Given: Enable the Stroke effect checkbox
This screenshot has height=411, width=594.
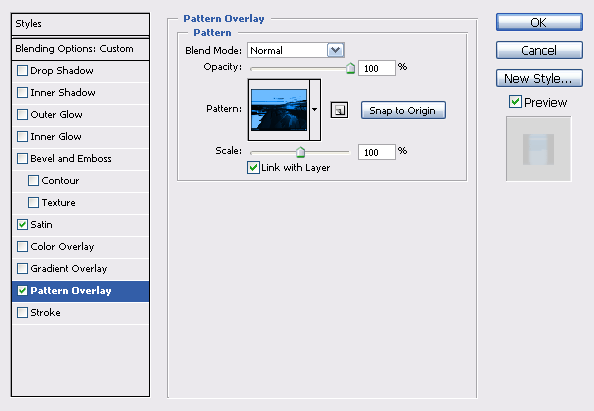Looking at the screenshot, I should click(x=22, y=313).
